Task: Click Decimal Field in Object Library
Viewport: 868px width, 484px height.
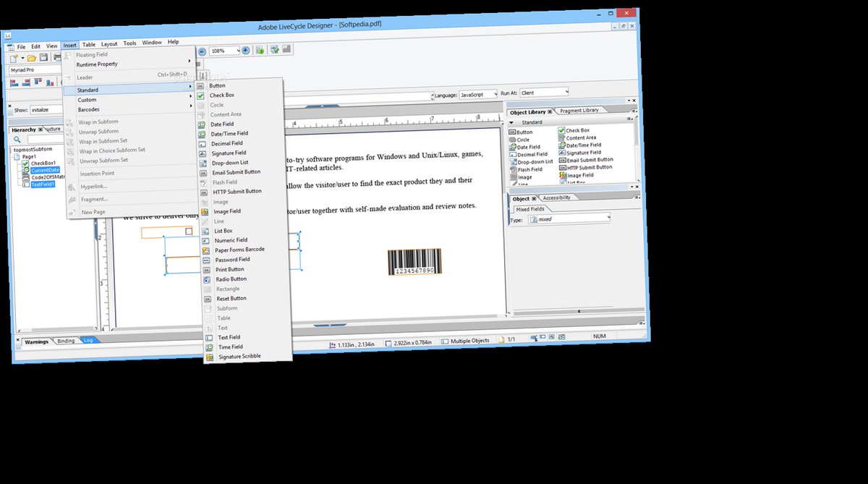Action: coord(529,154)
